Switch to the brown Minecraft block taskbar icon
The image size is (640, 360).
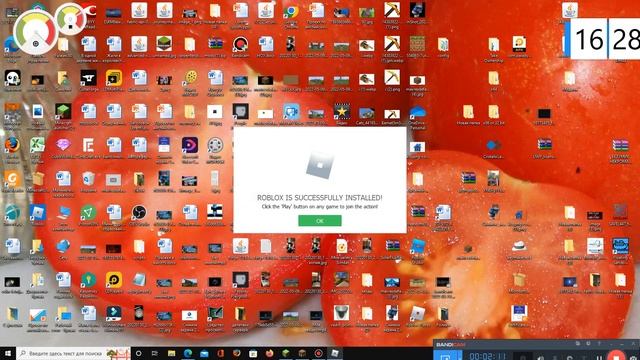[302, 353]
